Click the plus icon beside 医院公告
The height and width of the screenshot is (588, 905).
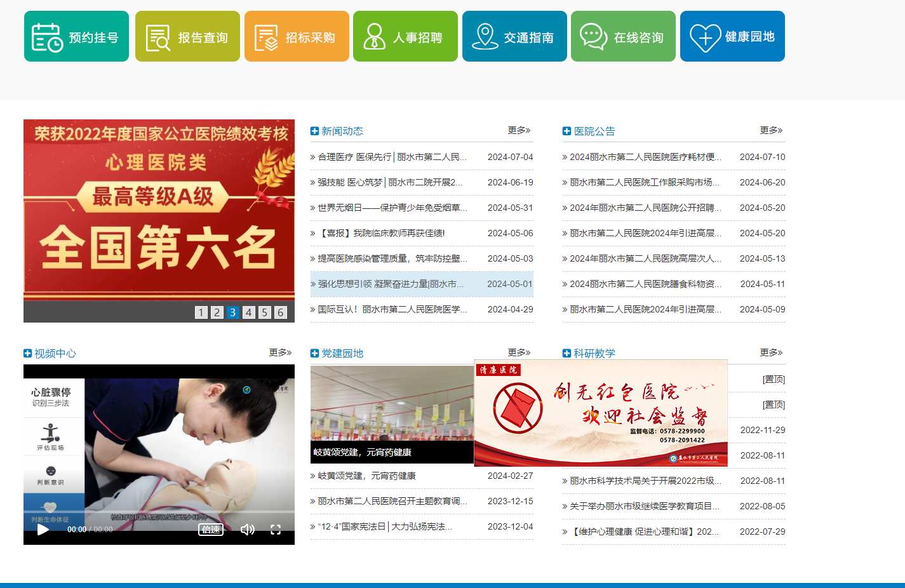(x=566, y=131)
